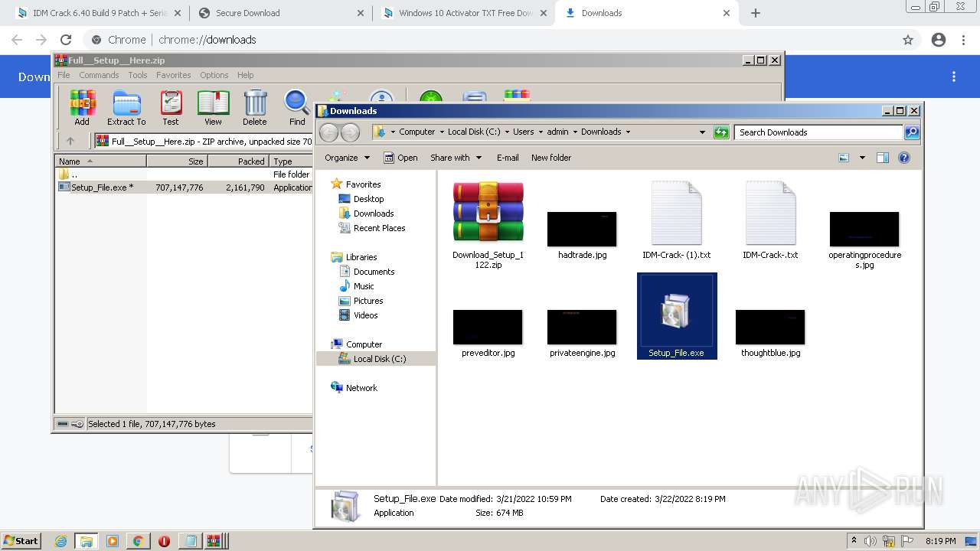The width and height of the screenshot is (980, 551).
Task: Click the search magnifier in Explorer
Action: pos(912,132)
